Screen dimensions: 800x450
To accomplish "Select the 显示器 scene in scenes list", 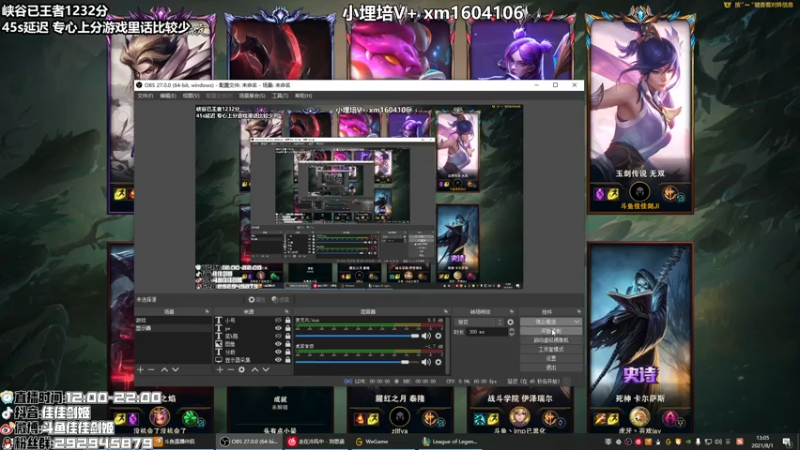I will [173, 328].
